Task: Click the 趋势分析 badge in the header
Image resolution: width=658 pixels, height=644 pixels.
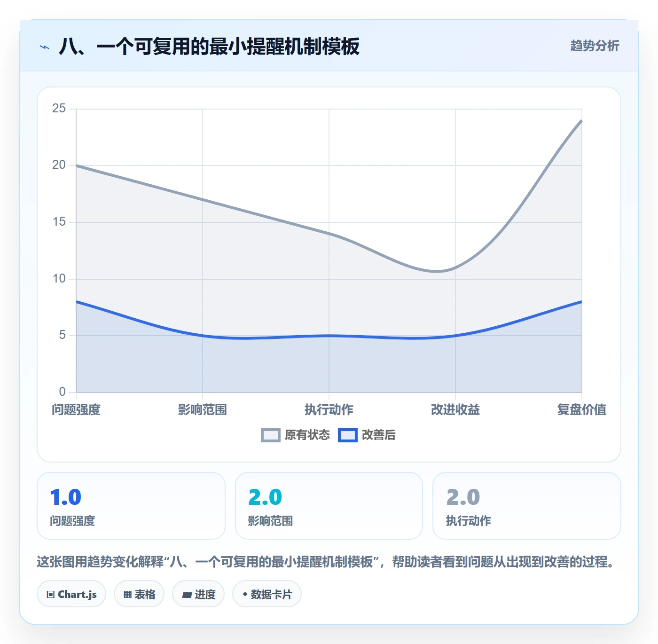Action: (595, 46)
